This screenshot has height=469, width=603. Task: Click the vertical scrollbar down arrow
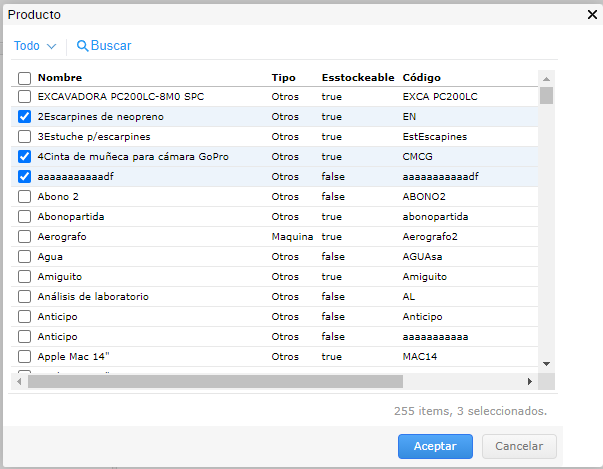(546, 364)
